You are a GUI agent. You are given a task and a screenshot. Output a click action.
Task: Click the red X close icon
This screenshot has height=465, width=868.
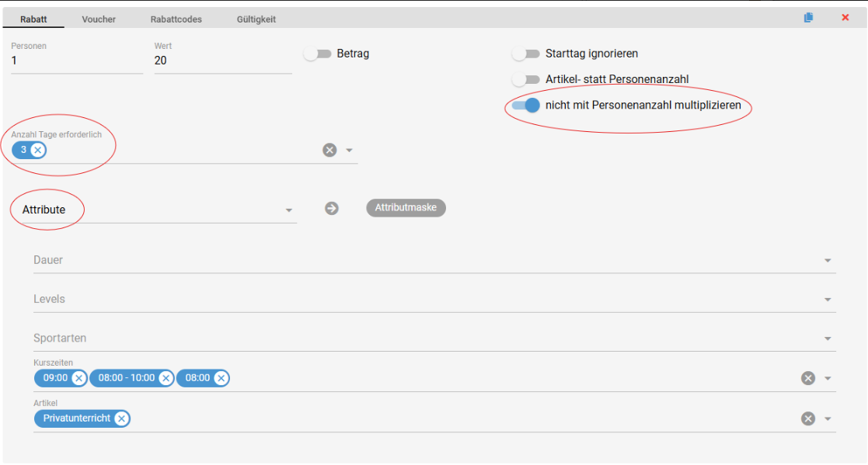(845, 18)
